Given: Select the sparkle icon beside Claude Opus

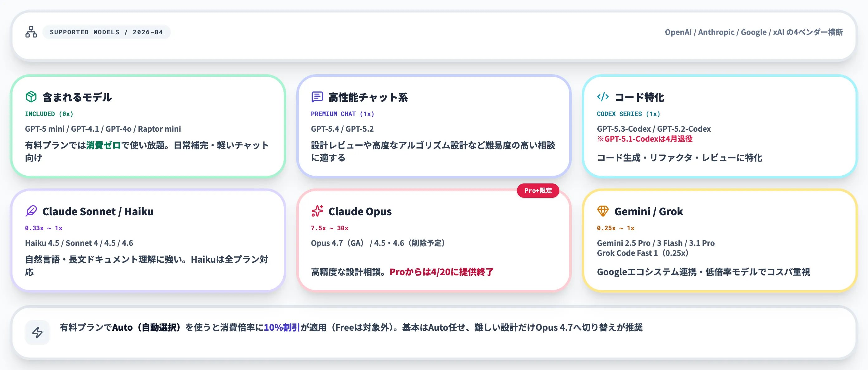Looking at the screenshot, I should 317,211.
